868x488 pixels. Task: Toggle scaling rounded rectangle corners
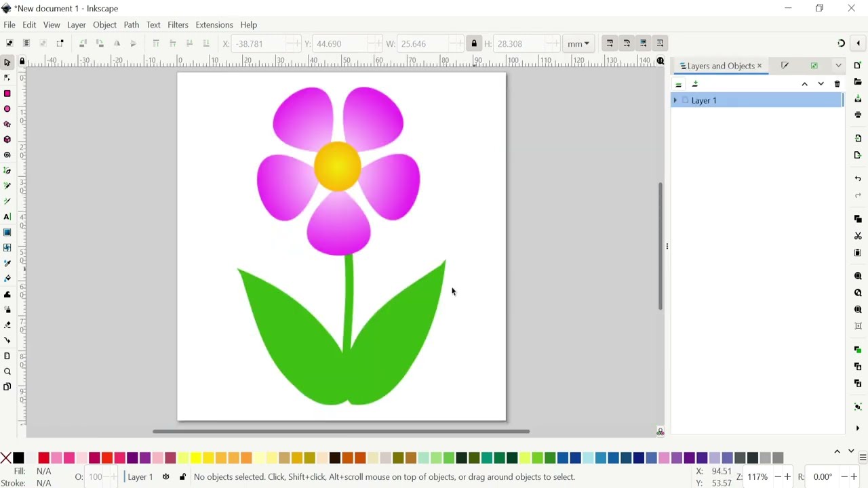click(x=627, y=43)
